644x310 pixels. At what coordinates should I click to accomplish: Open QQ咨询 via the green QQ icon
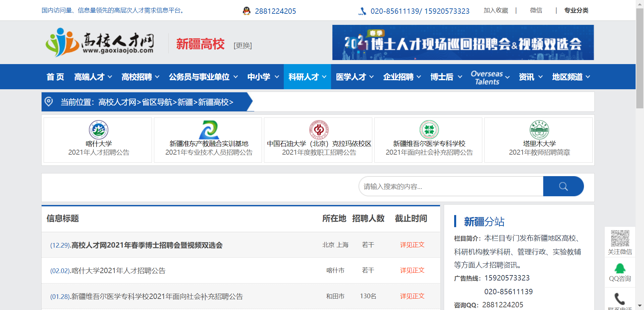[x=620, y=268]
